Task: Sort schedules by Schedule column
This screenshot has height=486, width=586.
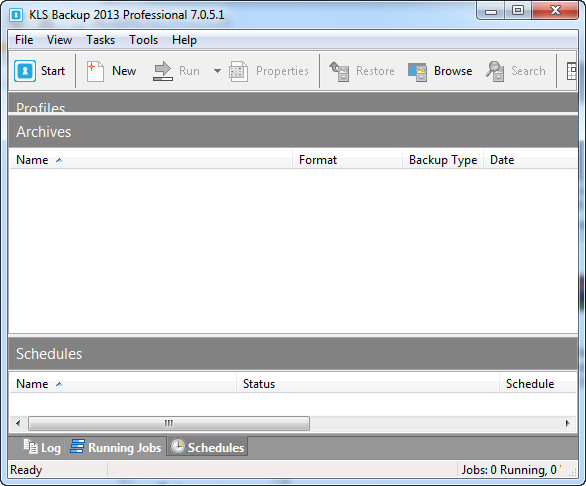Action: point(538,384)
